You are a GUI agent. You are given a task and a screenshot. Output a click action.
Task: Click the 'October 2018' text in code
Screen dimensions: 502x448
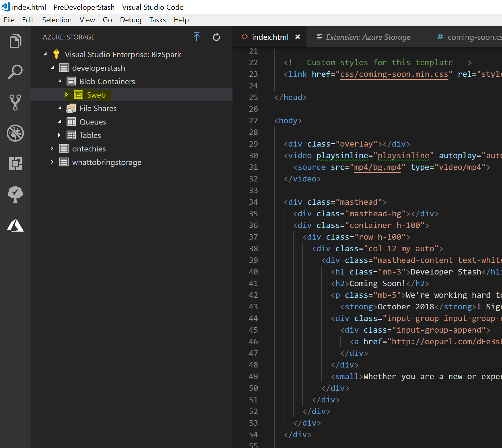[406, 307]
